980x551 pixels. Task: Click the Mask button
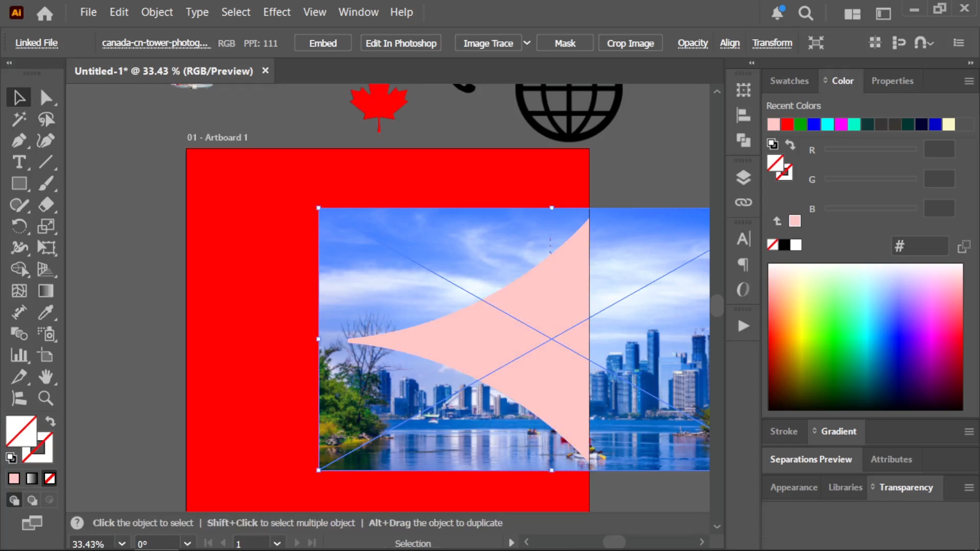coord(565,43)
